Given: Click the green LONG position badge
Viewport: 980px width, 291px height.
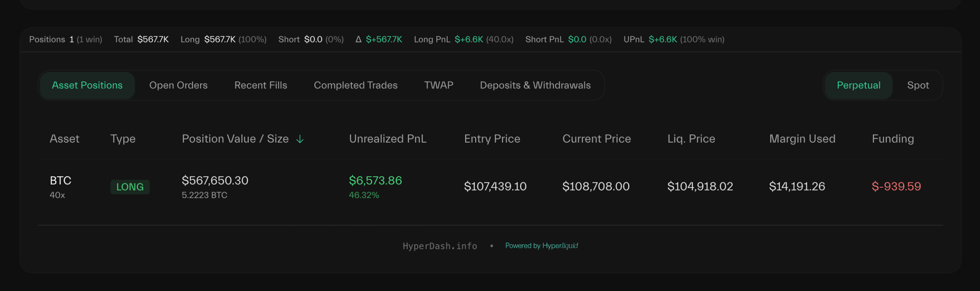Looking at the screenshot, I should (130, 187).
